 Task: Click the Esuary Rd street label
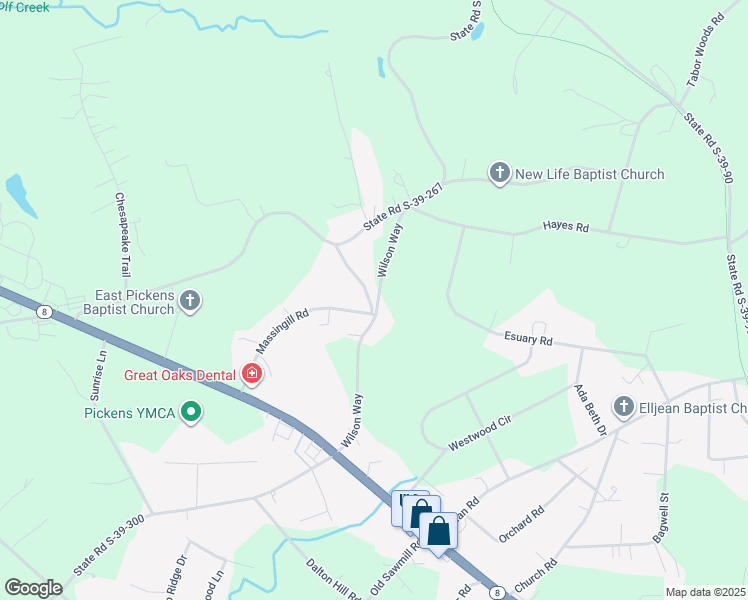coord(528,338)
